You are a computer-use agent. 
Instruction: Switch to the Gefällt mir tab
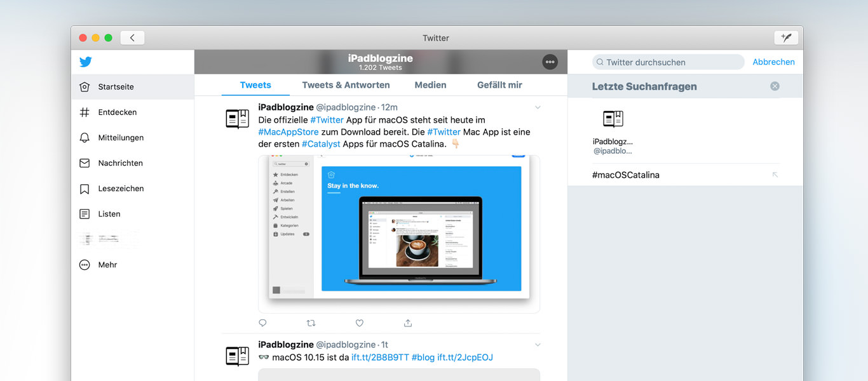pos(499,85)
